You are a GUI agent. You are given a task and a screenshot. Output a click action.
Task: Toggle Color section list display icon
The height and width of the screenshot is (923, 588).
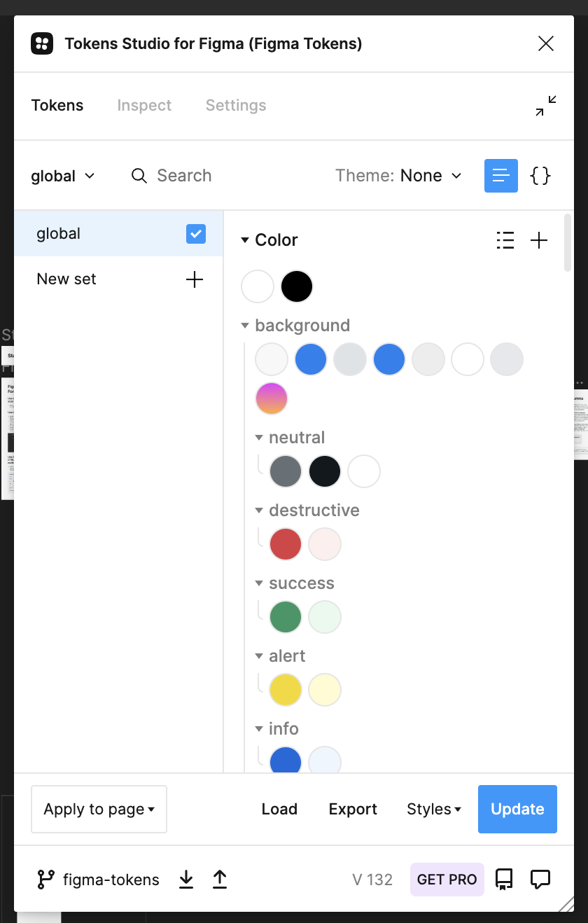point(505,240)
